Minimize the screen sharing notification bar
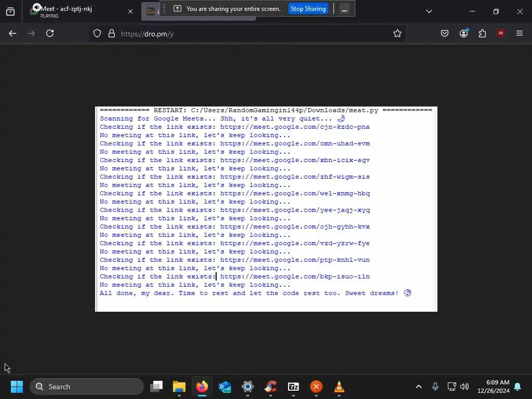Screen dimensions: 532x399 [x=344, y=9]
